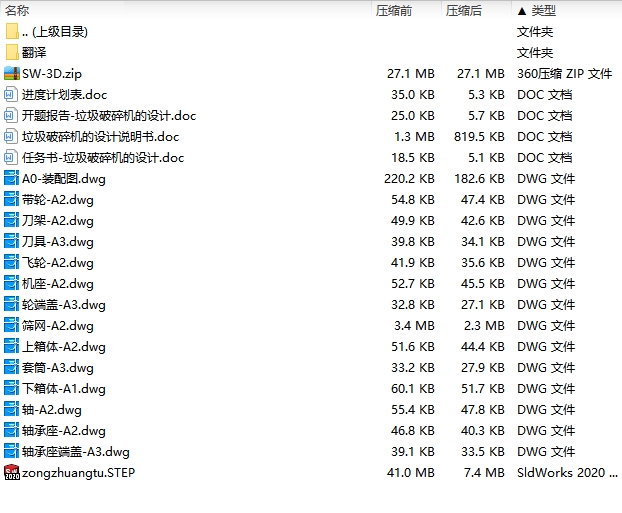Click the DOC icon of 垃圾破碎机的设计说明书.doc
Viewport: 622px width, 513px height.
click(x=11, y=136)
